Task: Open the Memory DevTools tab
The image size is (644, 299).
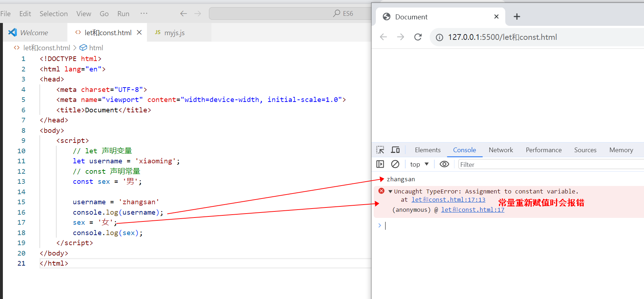Action: tap(621, 150)
